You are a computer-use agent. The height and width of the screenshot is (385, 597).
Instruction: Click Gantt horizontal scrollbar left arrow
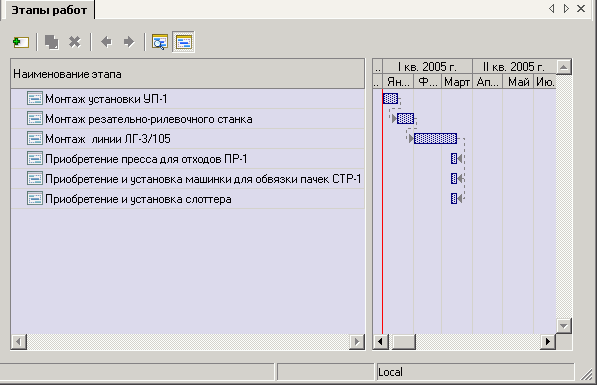coord(380,342)
